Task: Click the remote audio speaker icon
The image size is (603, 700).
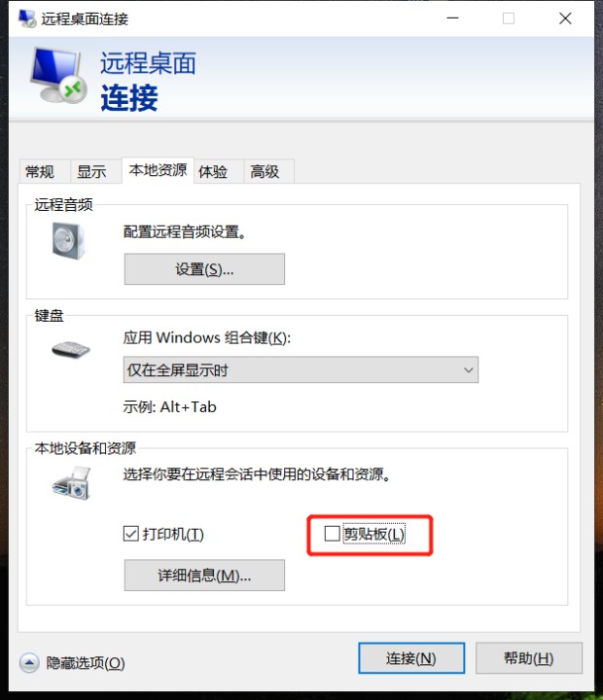Action: 68,241
